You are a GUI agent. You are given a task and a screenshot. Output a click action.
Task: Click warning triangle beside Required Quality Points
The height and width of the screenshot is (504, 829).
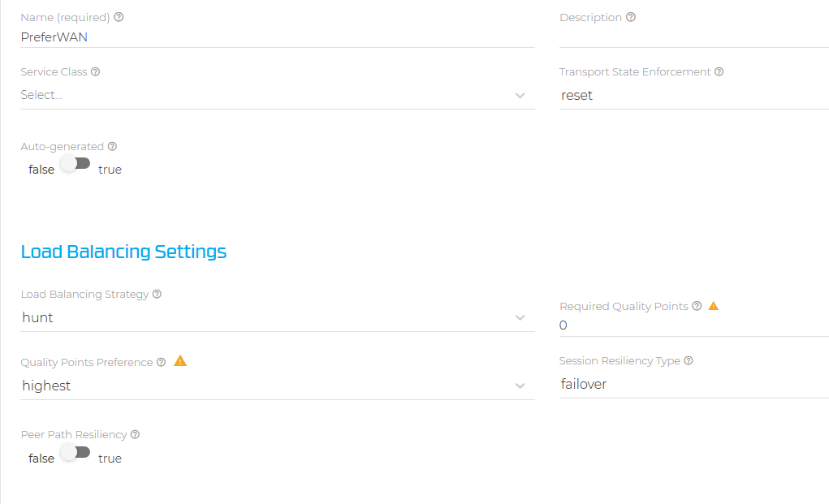[x=713, y=305]
